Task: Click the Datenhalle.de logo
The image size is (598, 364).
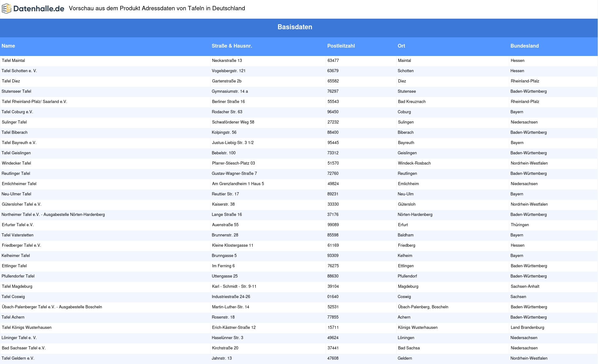Action: pyautogui.click(x=33, y=9)
